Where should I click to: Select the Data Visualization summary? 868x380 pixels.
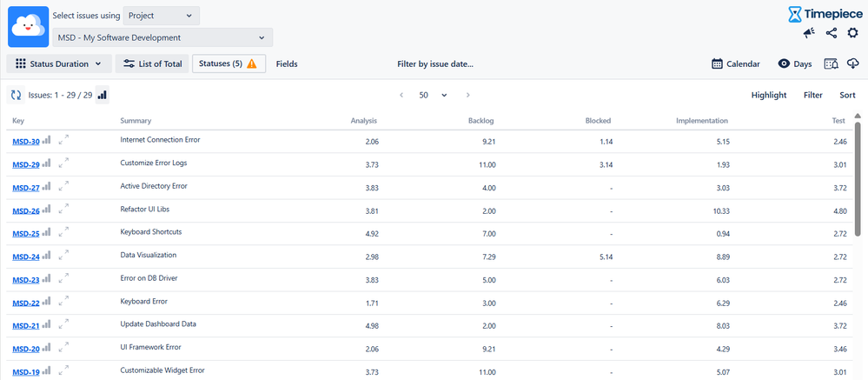click(x=149, y=255)
